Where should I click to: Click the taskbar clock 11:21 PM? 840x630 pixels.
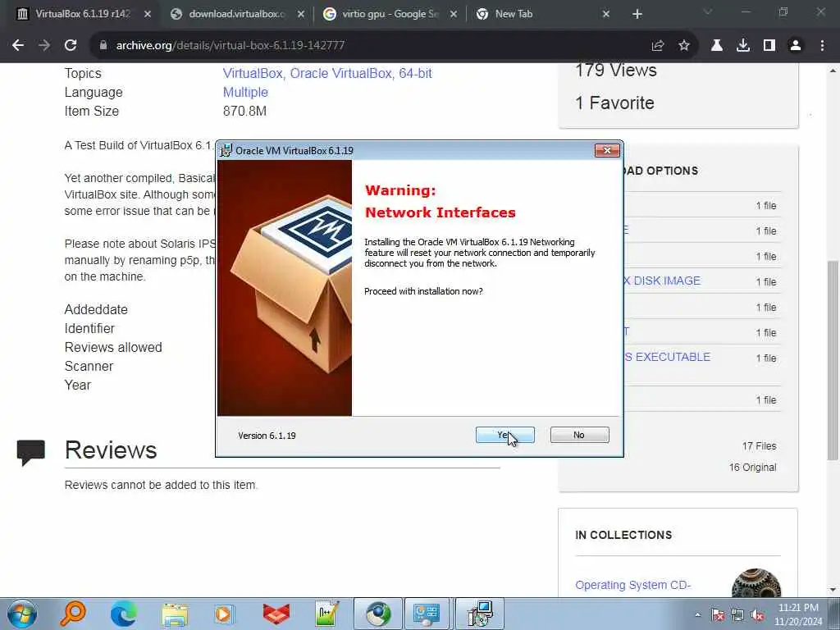click(798, 608)
